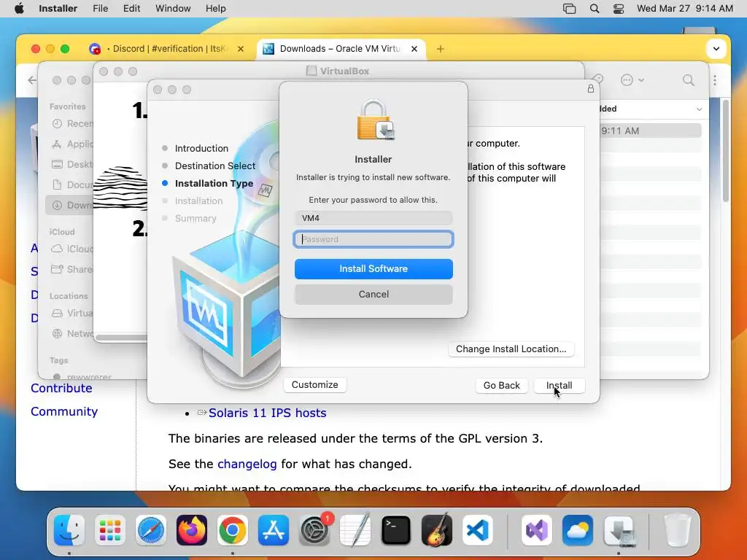747x560 pixels.
Task: Cancel the password prompt
Action: (x=373, y=295)
